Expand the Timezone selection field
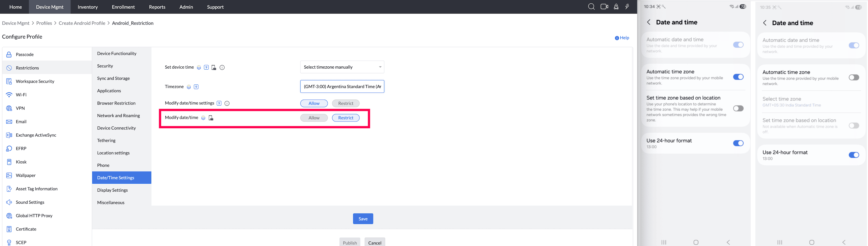 (x=342, y=86)
